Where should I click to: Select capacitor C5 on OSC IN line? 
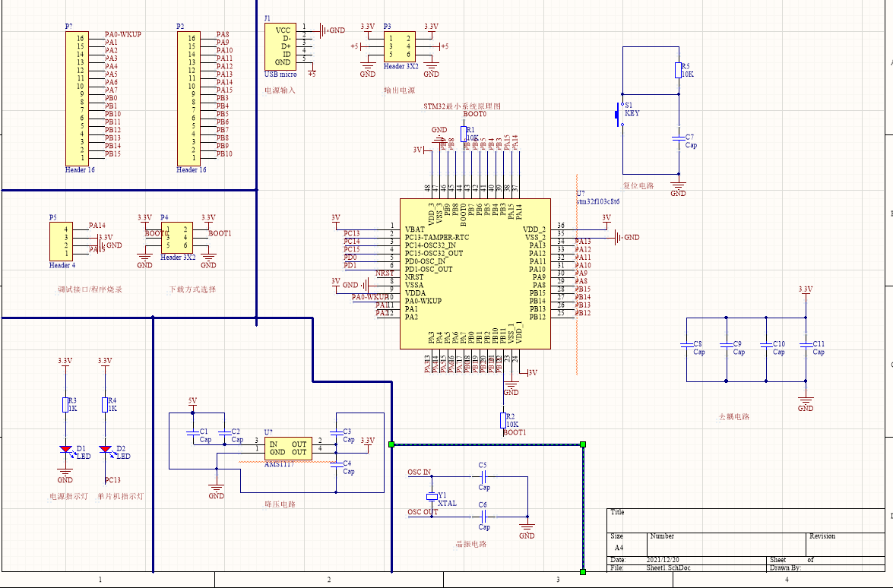point(483,476)
